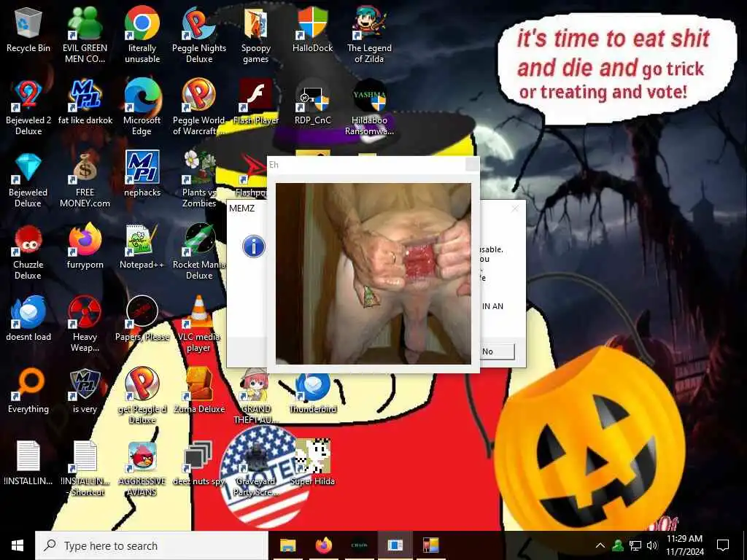Viewport: 747px width, 560px height.
Task: Open the notification center icon
Action: pyautogui.click(x=723, y=545)
